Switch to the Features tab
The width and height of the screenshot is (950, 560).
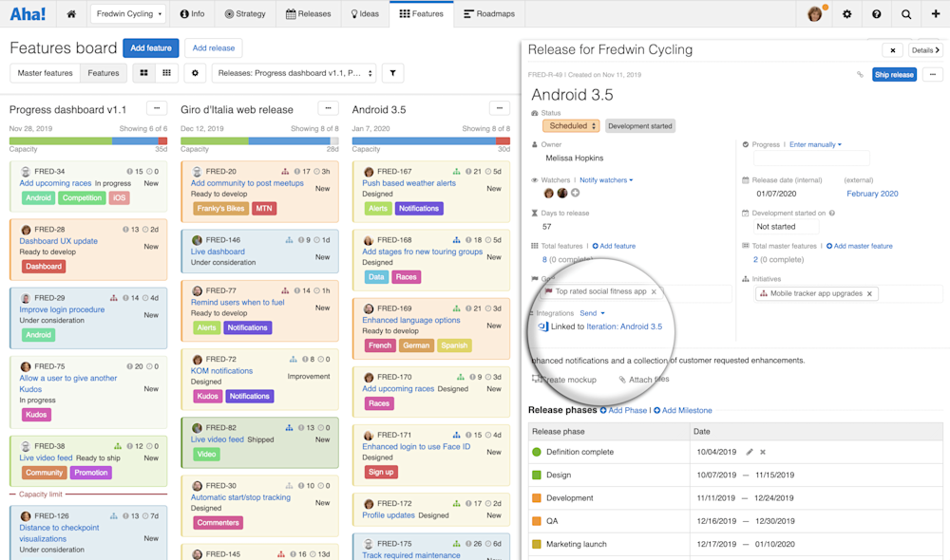tap(422, 13)
